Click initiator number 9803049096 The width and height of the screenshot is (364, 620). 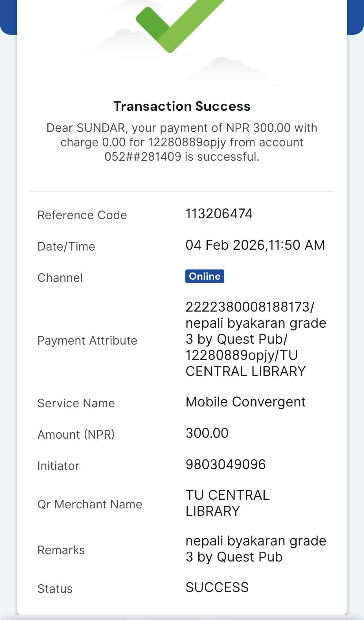(x=225, y=464)
